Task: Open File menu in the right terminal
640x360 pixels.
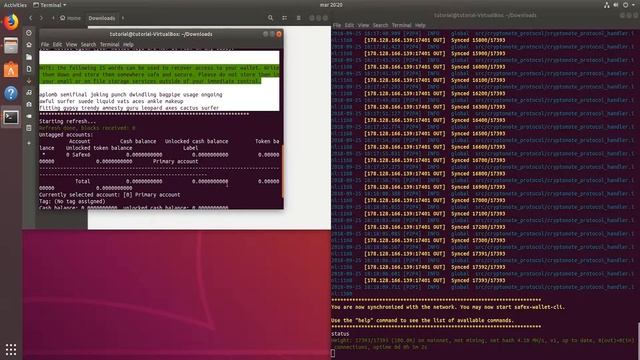Action: (x=337, y=25)
